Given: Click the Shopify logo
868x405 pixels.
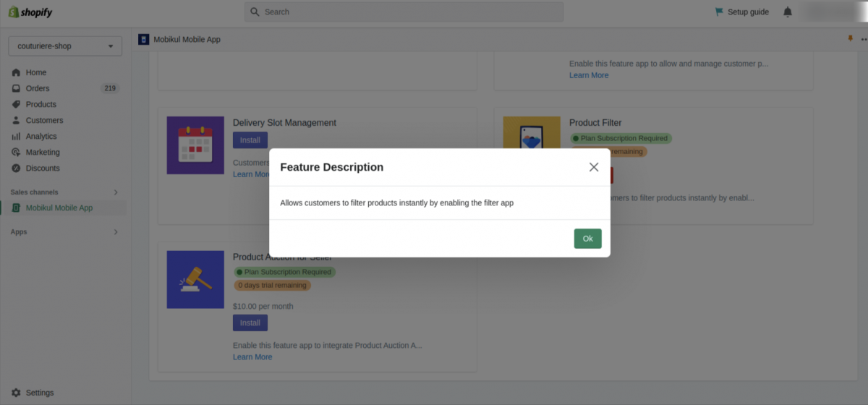Looking at the screenshot, I should pyautogui.click(x=30, y=12).
